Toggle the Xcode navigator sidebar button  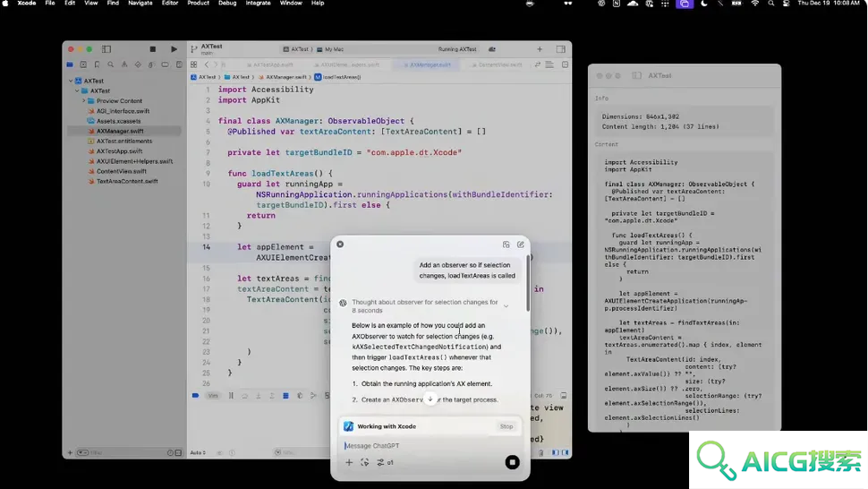(106, 49)
